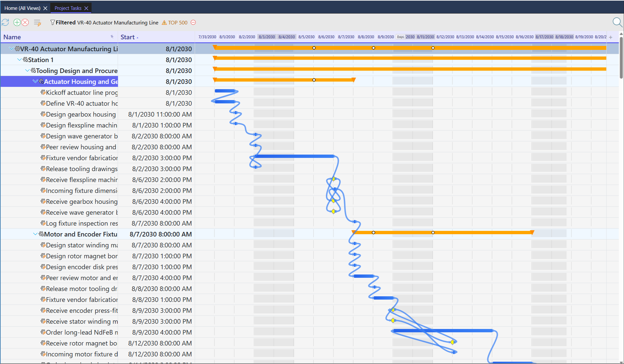
Task: Close the Project Tasks tab
Action: tap(86, 8)
